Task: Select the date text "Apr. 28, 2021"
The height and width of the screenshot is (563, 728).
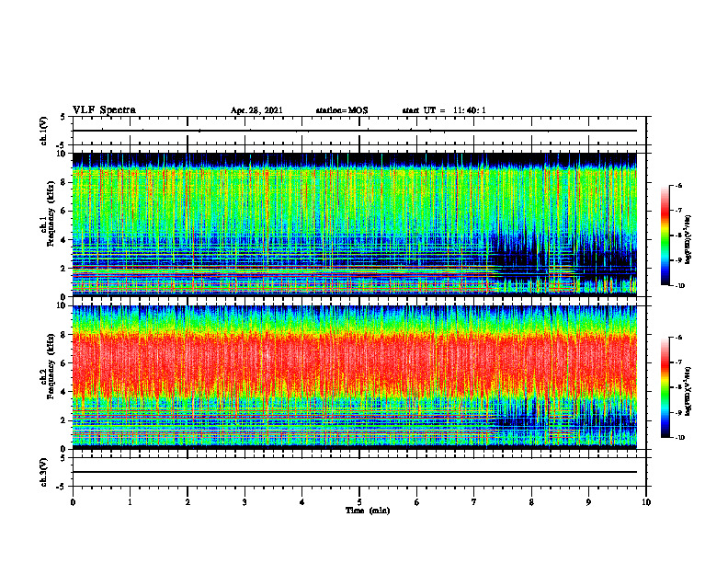Action: tap(256, 110)
